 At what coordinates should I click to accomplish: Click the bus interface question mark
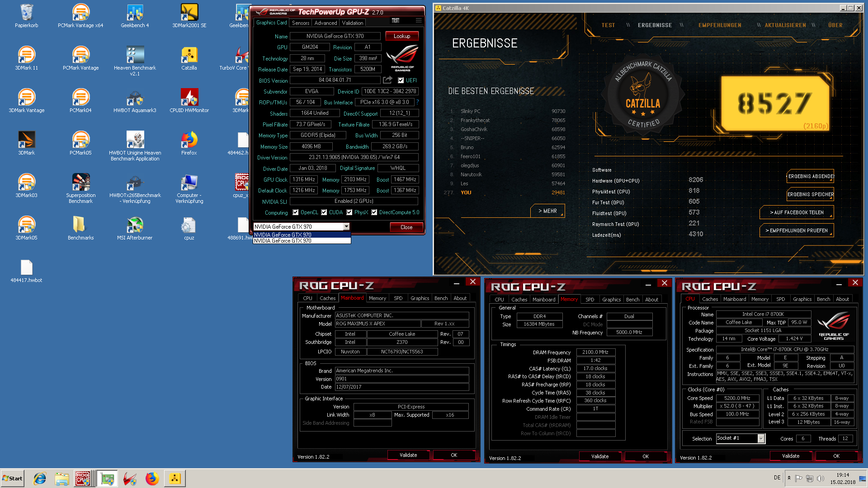[x=417, y=102]
